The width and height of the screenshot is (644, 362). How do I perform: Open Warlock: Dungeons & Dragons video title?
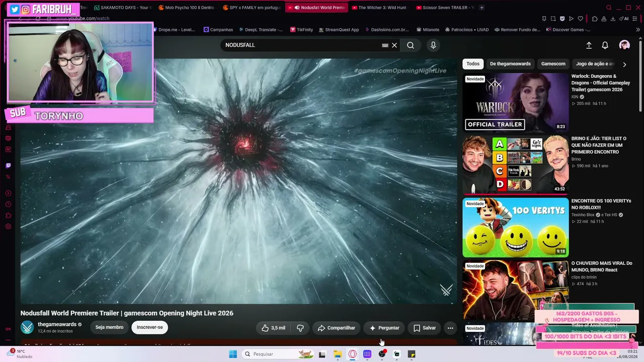601,83
